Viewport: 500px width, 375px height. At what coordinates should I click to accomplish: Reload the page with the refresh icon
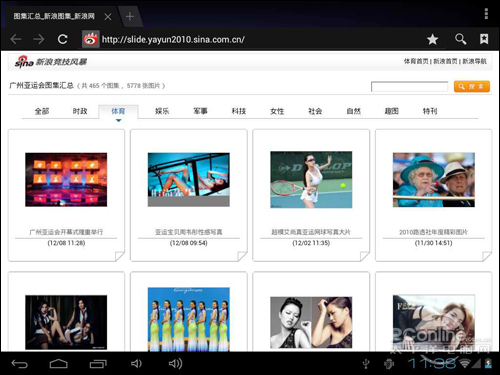point(62,39)
